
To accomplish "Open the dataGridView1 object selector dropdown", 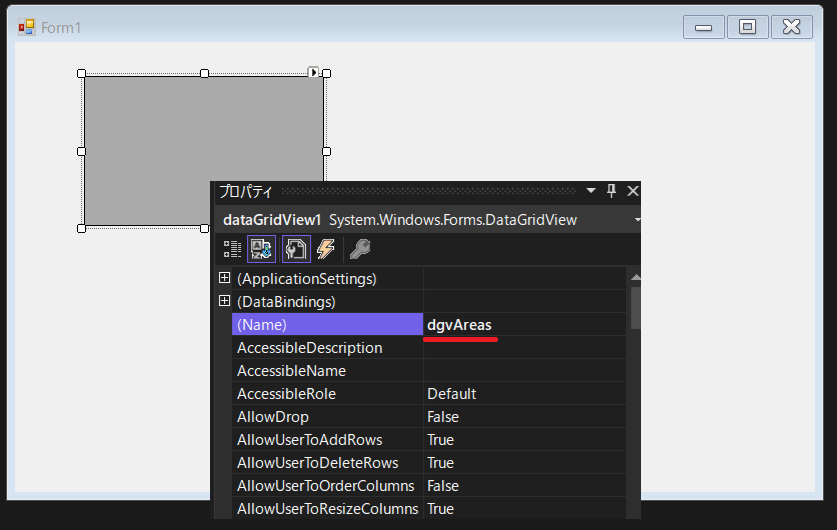I will click(636, 220).
